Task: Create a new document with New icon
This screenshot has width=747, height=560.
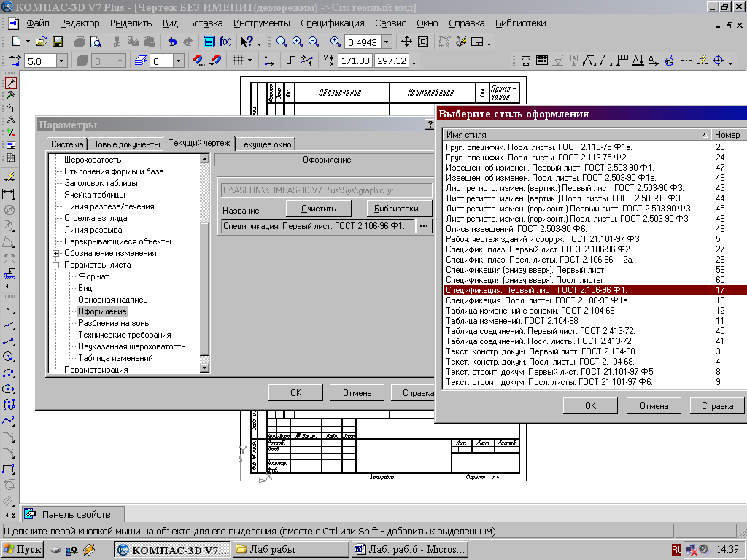Action: click(16, 42)
